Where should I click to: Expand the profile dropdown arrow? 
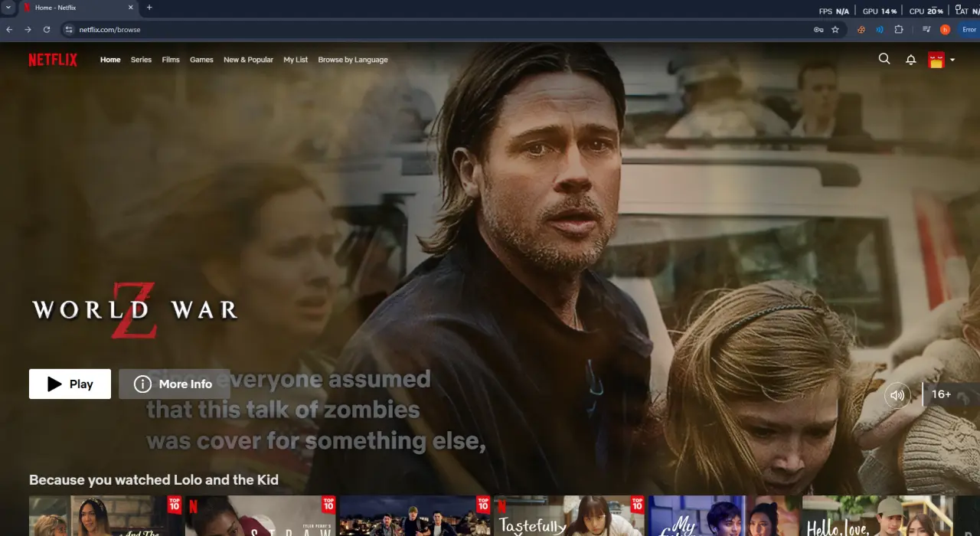pyautogui.click(x=952, y=60)
